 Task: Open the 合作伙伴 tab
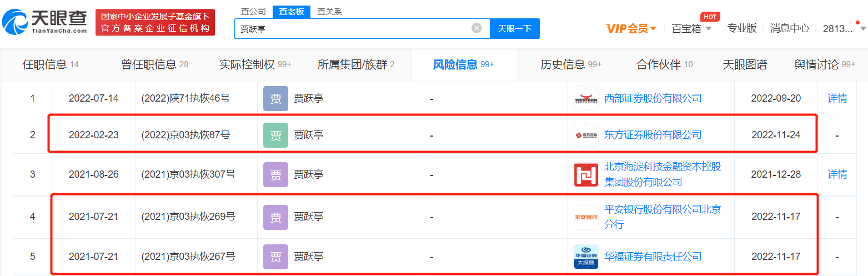pos(665,64)
